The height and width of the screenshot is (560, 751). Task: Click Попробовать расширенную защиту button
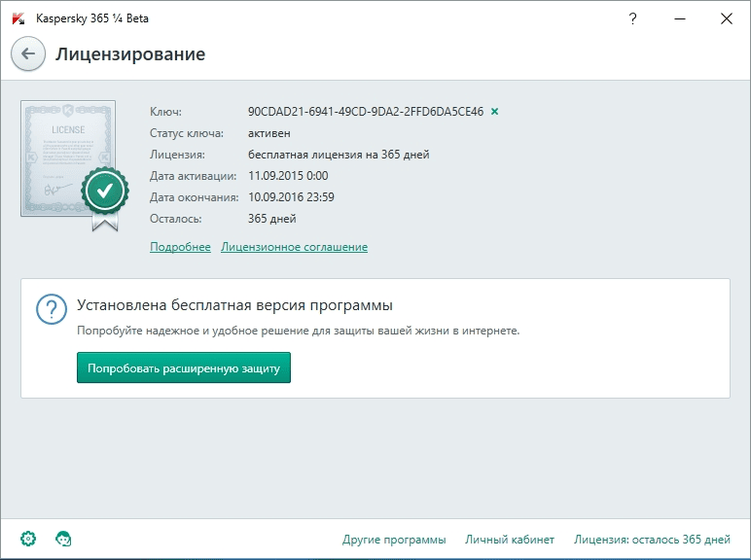tap(184, 367)
